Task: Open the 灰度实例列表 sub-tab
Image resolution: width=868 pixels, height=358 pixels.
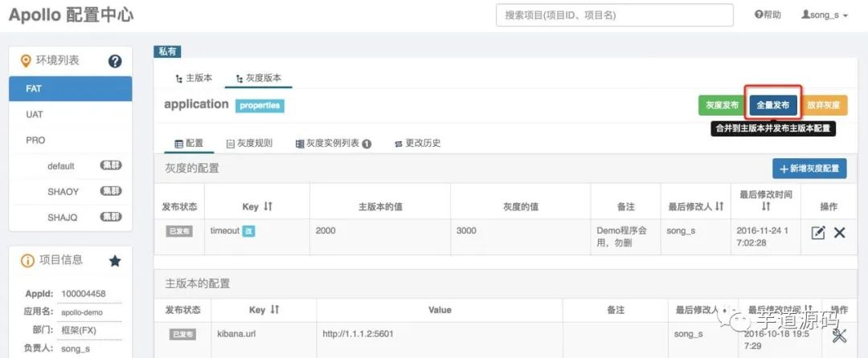Action: (334, 143)
